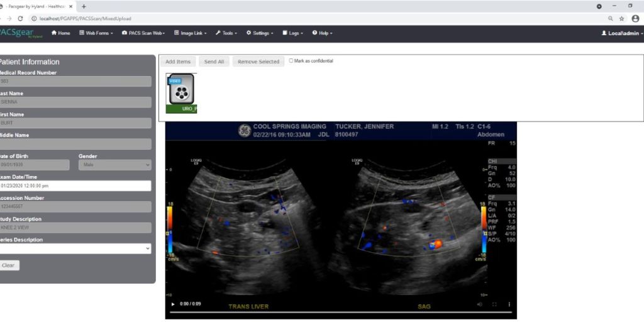Open new browser tab with plus icon
Screen dimensions: 644x322
84,6
